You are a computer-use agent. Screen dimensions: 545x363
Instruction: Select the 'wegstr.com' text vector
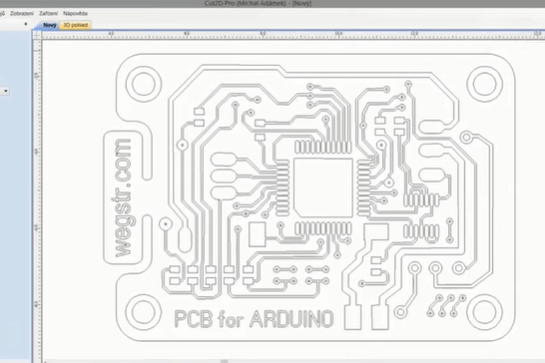click(122, 198)
